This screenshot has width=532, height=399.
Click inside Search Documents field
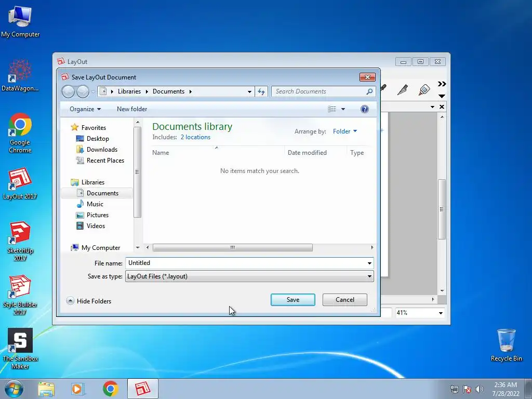point(319,91)
